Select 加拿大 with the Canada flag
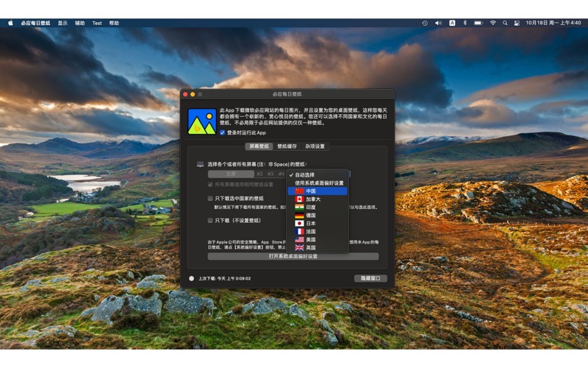588x368 pixels. coord(318,199)
